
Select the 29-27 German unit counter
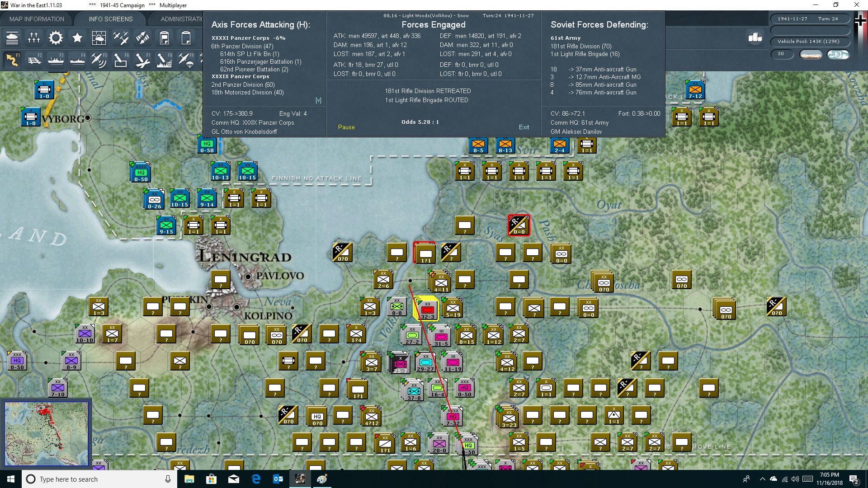point(425,362)
